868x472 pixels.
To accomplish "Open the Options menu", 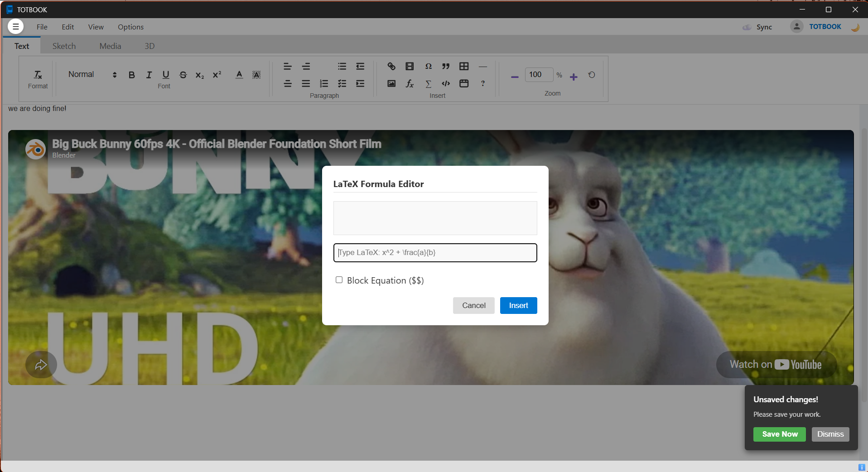I will (x=130, y=27).
